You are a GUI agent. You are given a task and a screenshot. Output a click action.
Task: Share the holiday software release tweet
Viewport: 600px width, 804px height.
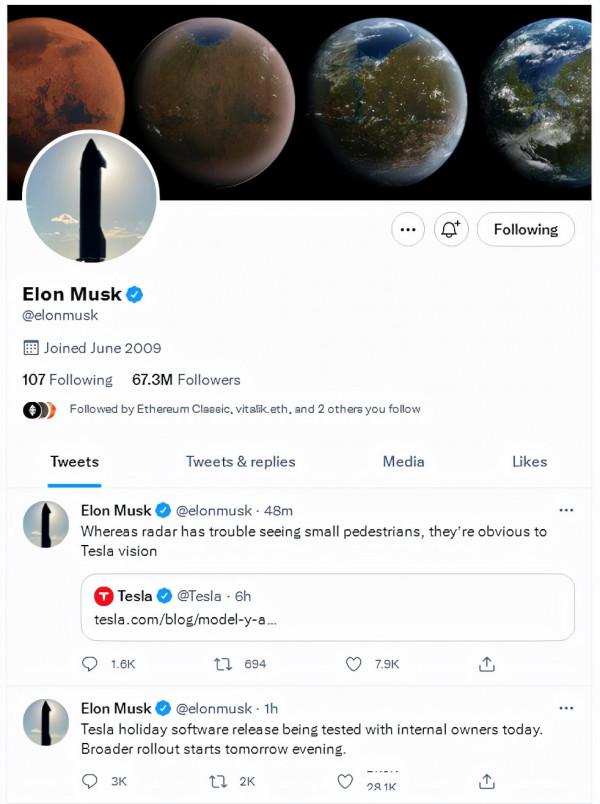coord(487,781)
